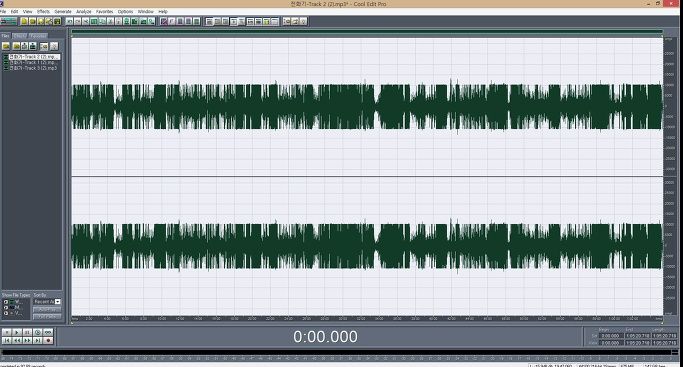Click inside the lower right-channel waveform

[367, 246]
